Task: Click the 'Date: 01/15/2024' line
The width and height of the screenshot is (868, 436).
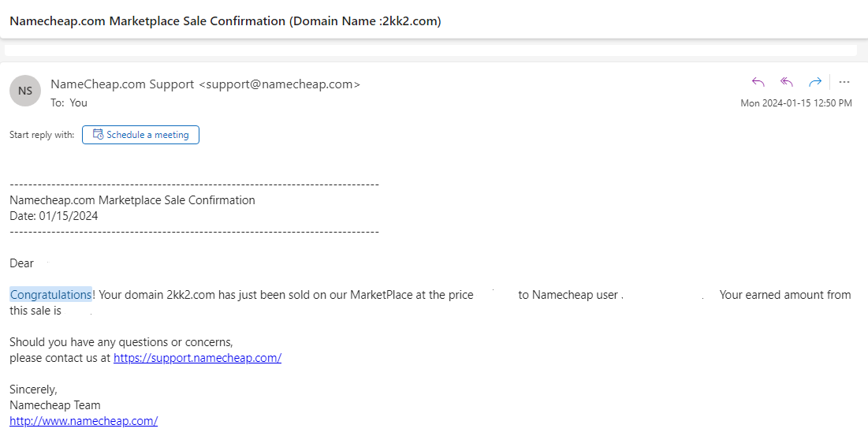Action: [x=54, y=216]
